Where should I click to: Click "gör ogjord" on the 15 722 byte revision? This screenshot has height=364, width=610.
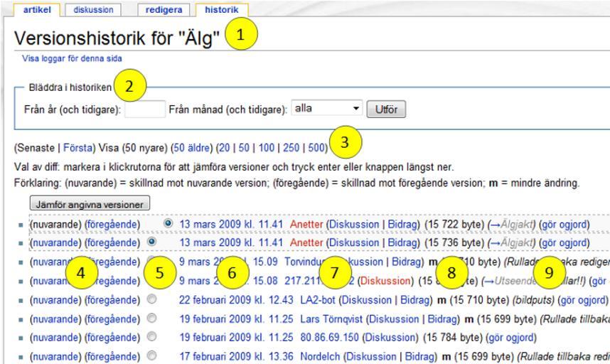(564, 223)
